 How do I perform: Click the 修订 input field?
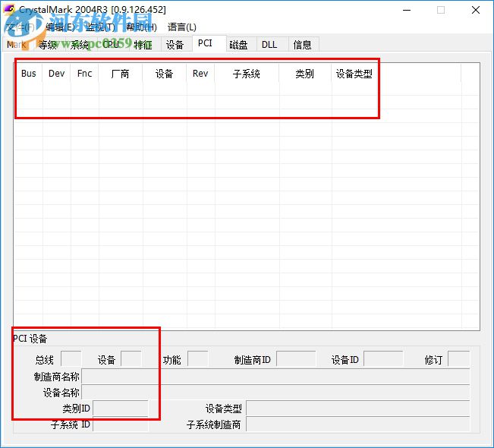(x=458, y=358)
